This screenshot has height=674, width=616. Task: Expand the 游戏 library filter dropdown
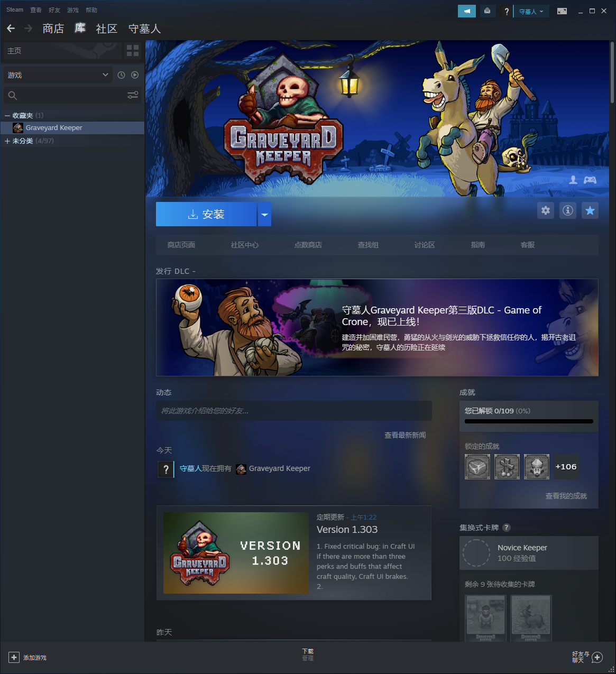tap(58, 75)
